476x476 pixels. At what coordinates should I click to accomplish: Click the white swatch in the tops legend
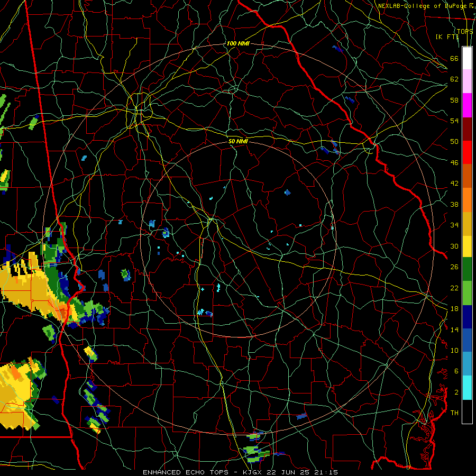[x=467, y=58]
